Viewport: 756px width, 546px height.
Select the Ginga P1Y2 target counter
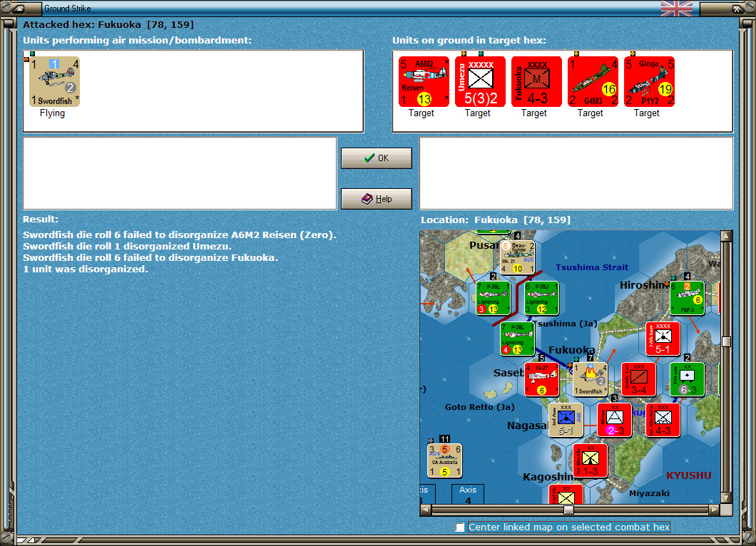(649, 81)
